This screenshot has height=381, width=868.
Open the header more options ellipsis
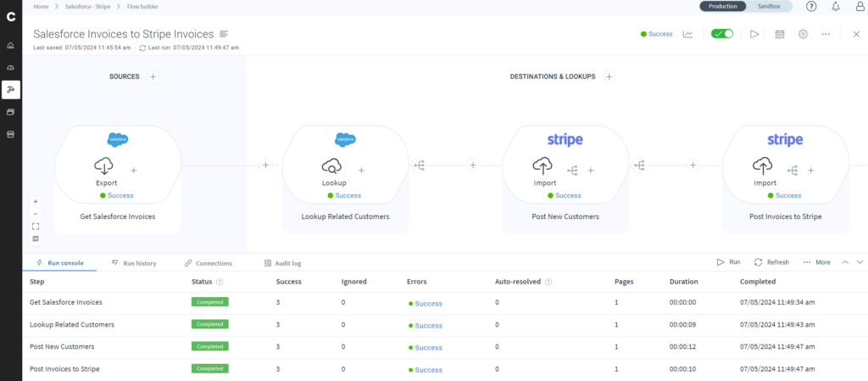[826, 34]
